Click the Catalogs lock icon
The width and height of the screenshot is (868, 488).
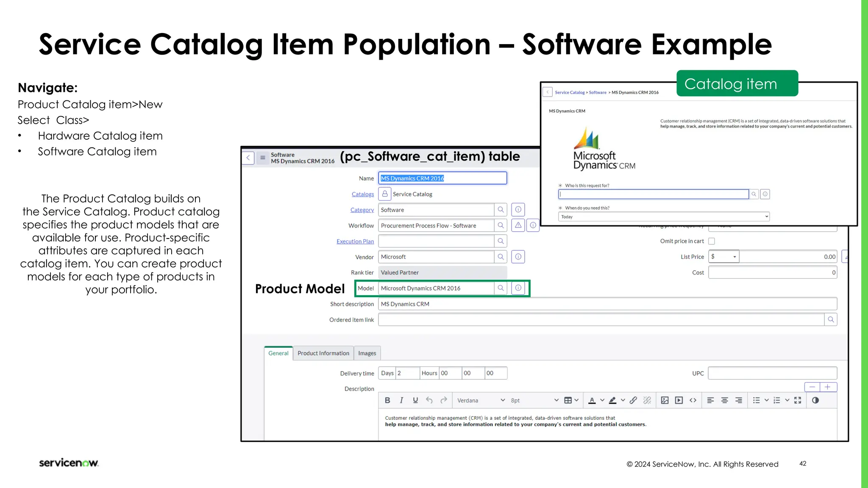pos(385,194)
